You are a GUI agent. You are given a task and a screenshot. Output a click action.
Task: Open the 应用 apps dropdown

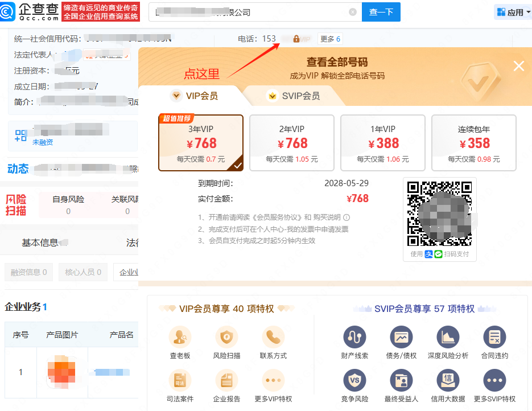pyautogui.click(x=513, y=12)
